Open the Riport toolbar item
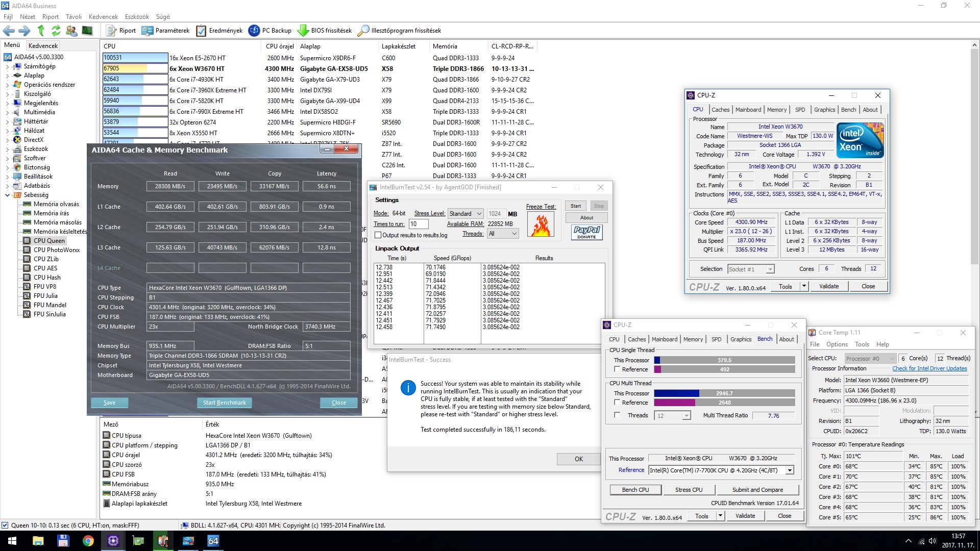The image size is (980, 551). click(x=121, y=31)
